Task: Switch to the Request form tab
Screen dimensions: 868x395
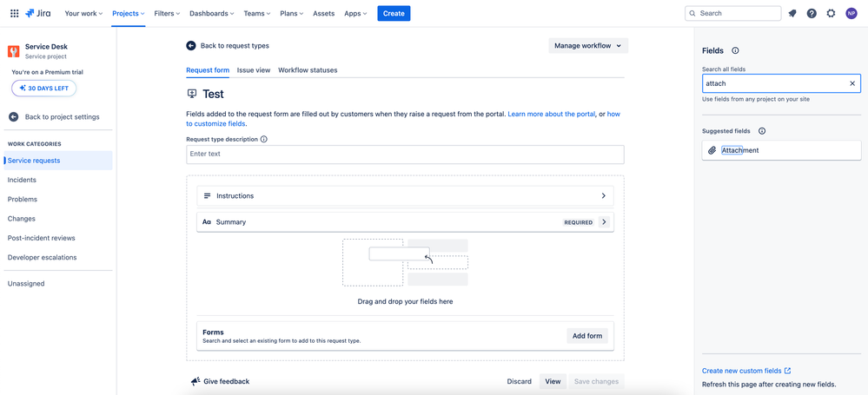Action: [x=208, y=70]
